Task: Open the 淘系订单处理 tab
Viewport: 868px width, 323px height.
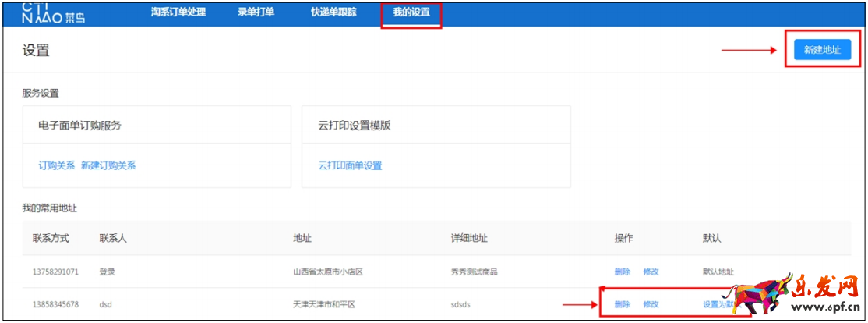Action: coord(178,12)
